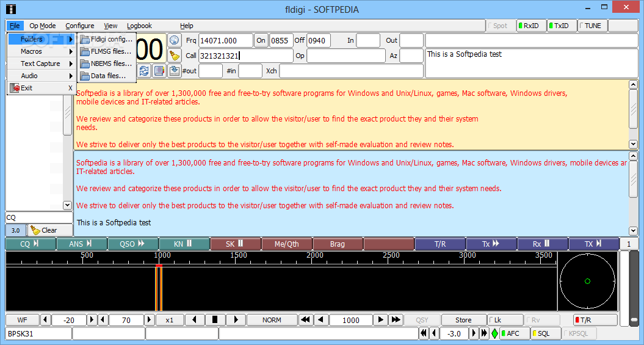Step cursor frequency up beside 1000
The width and height of the screenshot is (644, 345).
[x=381, y=319]
